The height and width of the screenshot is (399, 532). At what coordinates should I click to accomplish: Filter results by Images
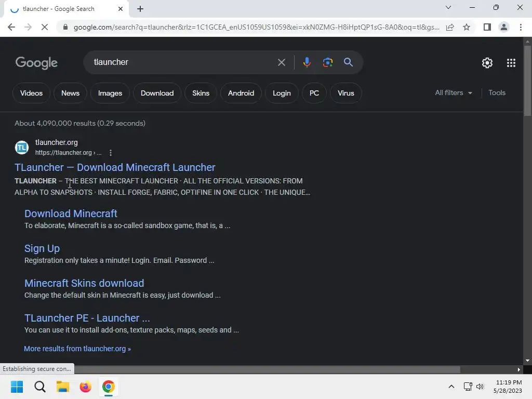110,93
